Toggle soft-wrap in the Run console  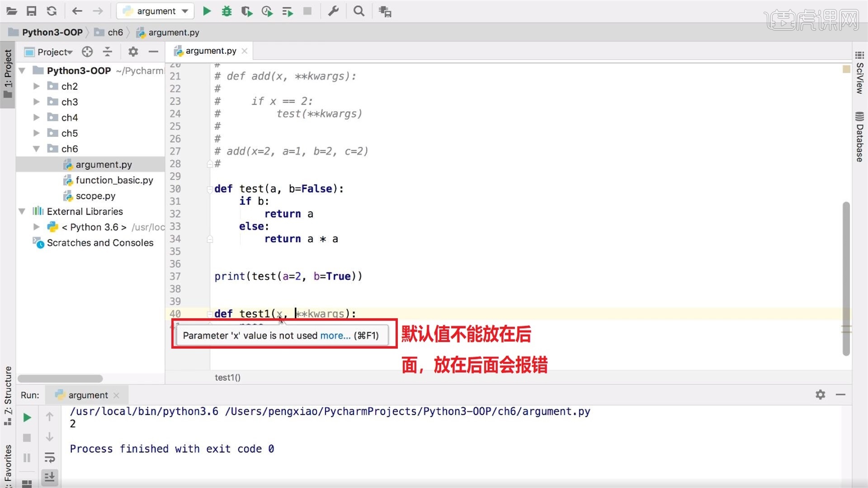click(x=50, y=458)
